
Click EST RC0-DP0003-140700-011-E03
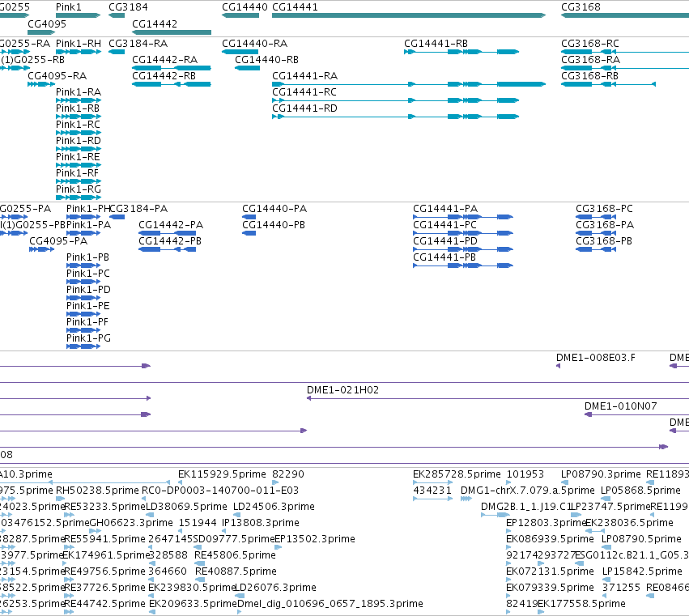(143, 499)
